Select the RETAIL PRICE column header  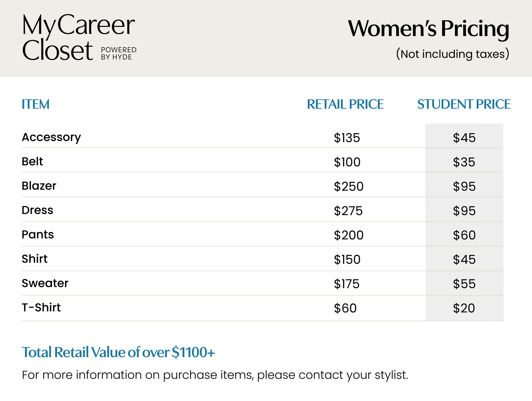pyautogui.click(x=345, y=104)
